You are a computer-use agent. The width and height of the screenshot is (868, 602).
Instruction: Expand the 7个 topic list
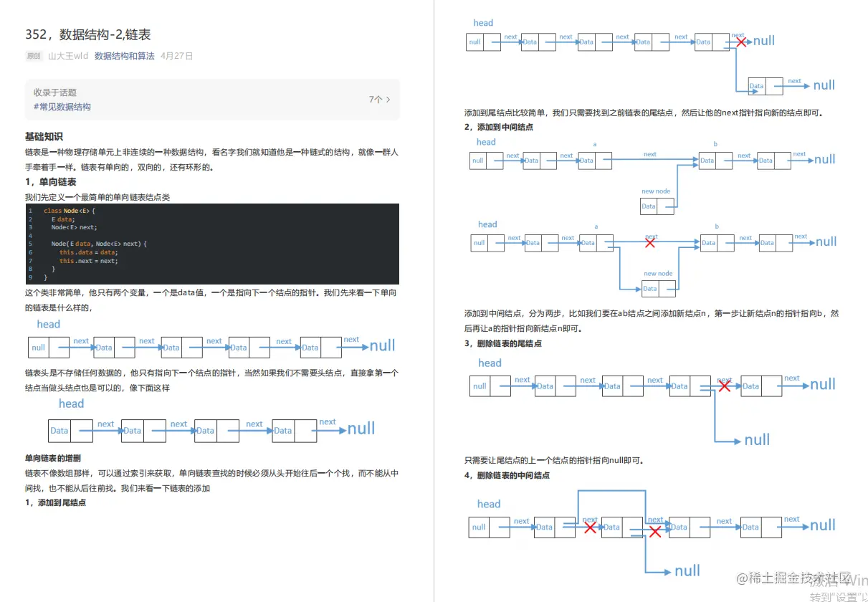(x=376, y=100)
